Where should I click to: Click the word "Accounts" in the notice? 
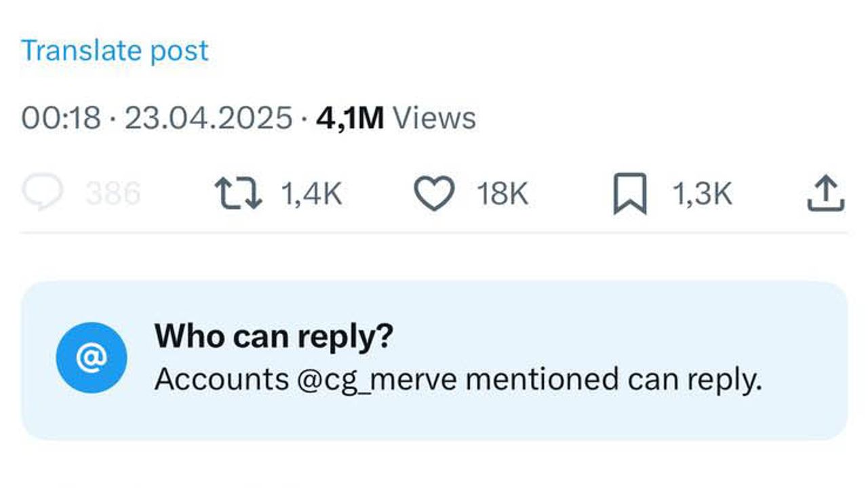[222, 380]
